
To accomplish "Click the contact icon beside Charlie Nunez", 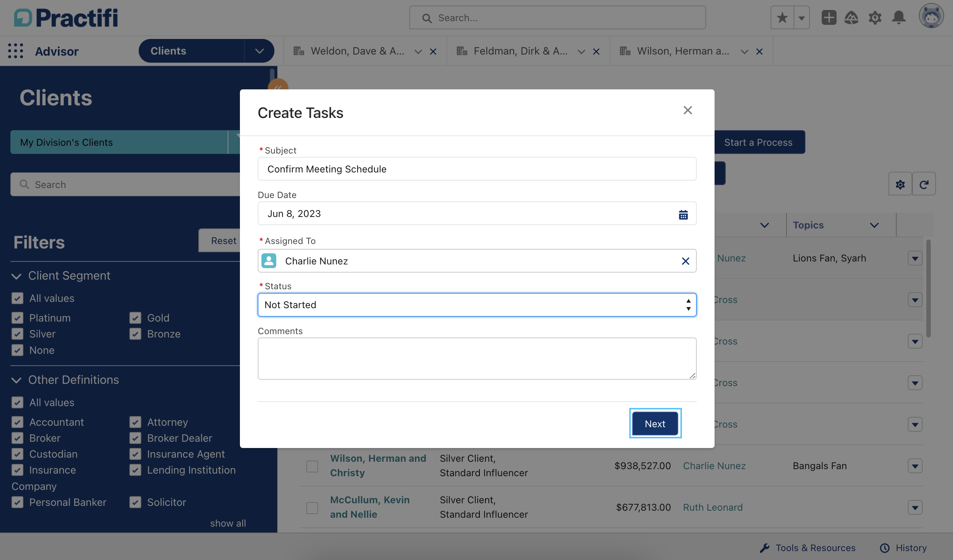I will (269, 261).
